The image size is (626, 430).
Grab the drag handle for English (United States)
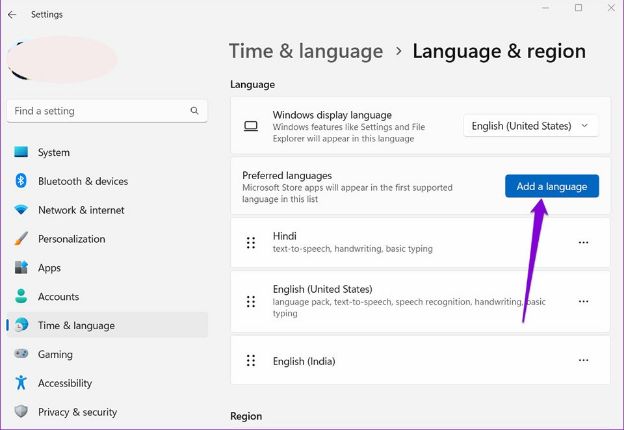(251, 301)
